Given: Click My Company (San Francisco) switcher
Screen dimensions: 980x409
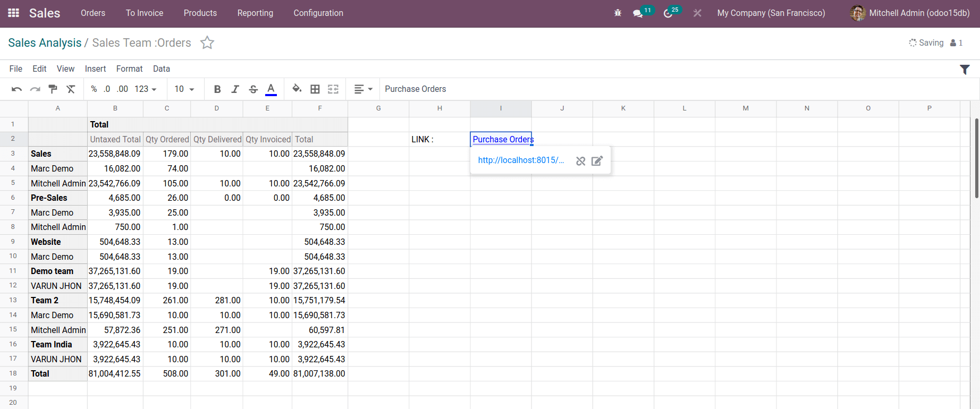Looking at the screenshot, I should pyautogui.click(x=771, y=13).
